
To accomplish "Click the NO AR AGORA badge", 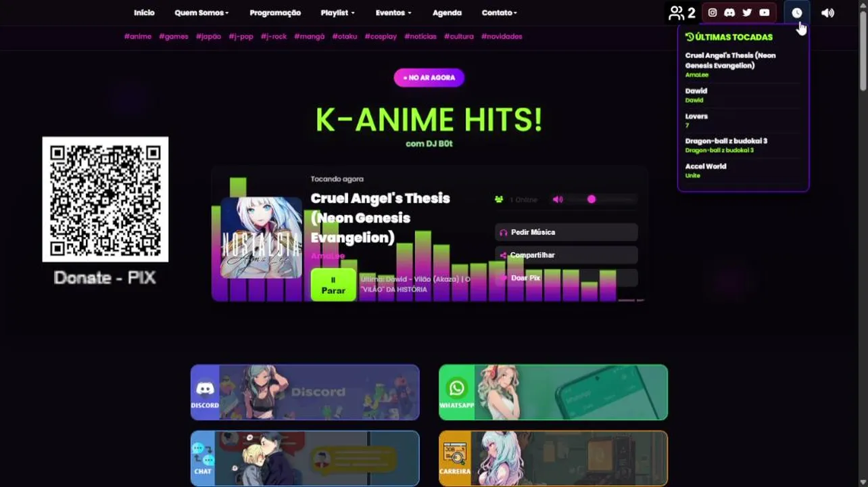I will click(x=429, y=78).
